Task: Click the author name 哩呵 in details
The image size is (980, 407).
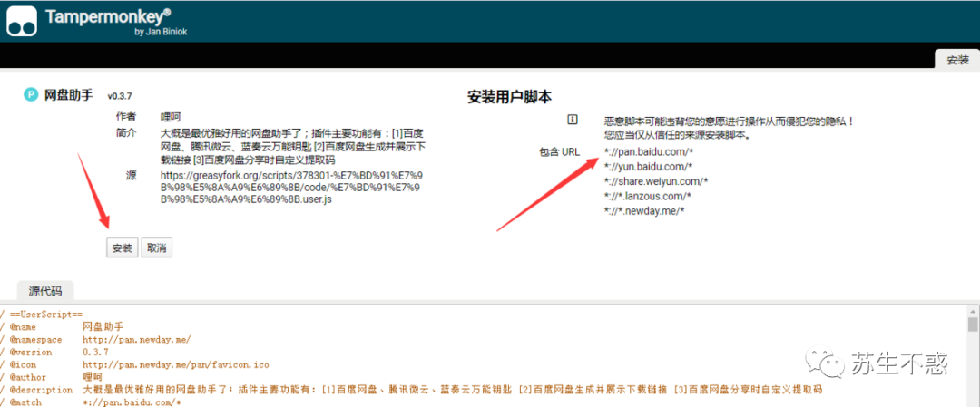Action: point(171,117)
